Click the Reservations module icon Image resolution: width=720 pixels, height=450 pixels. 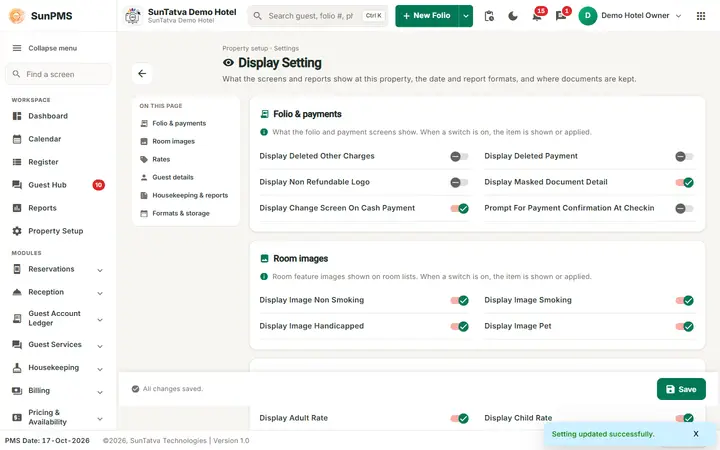coord(17,269)
